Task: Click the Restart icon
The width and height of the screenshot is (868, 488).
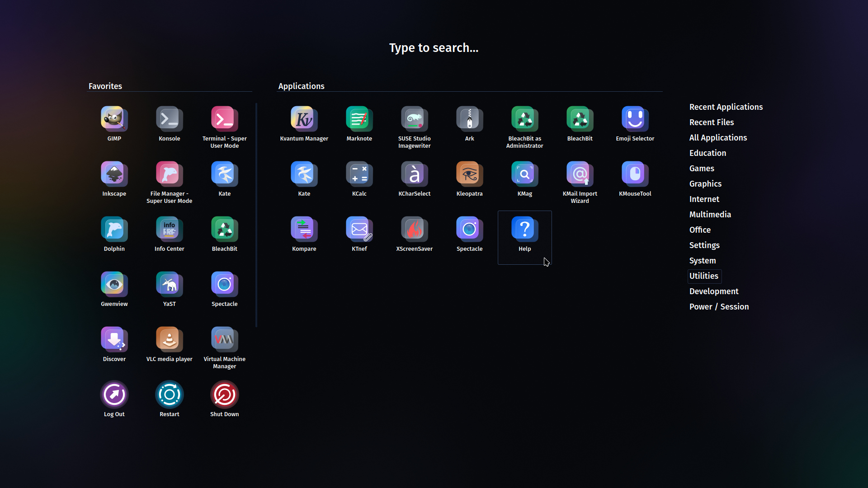Action: (x=170, y=394)
